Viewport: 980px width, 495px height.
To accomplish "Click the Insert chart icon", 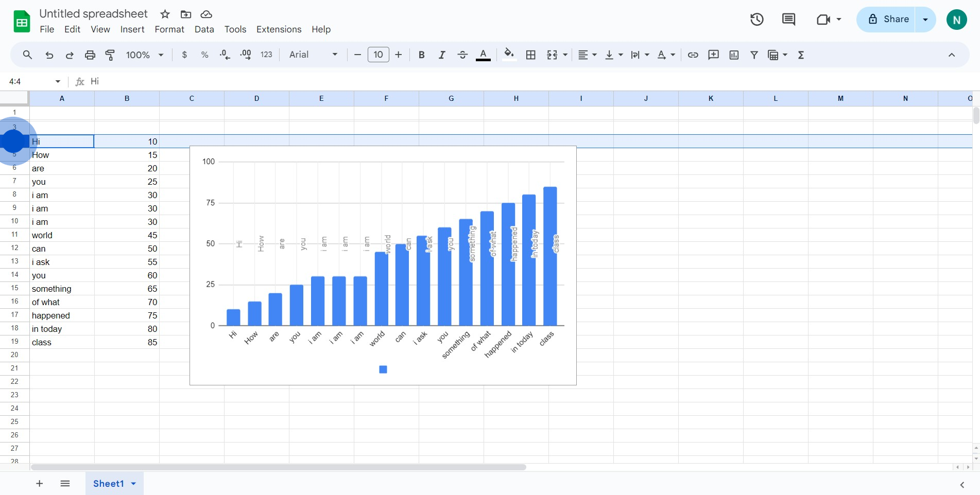I will (x=734, y=55).
